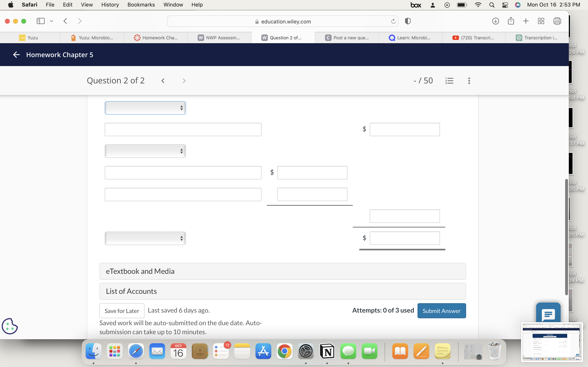Open the question list icon
Viewport: 588px width, 367px height.
click(x=449, y=80)
